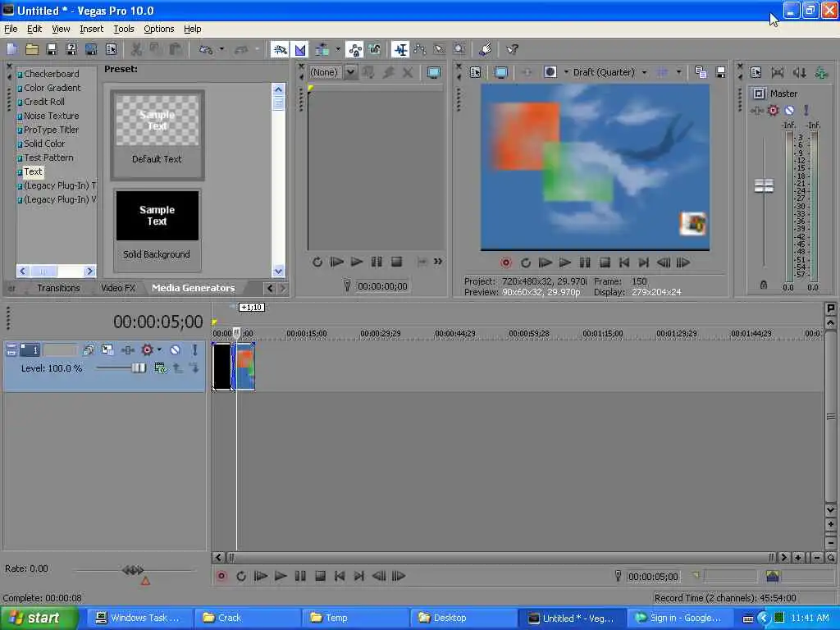Select the Envelope Edit tool
The height and width of the screenshot is (630, 840).
[419, 49]
